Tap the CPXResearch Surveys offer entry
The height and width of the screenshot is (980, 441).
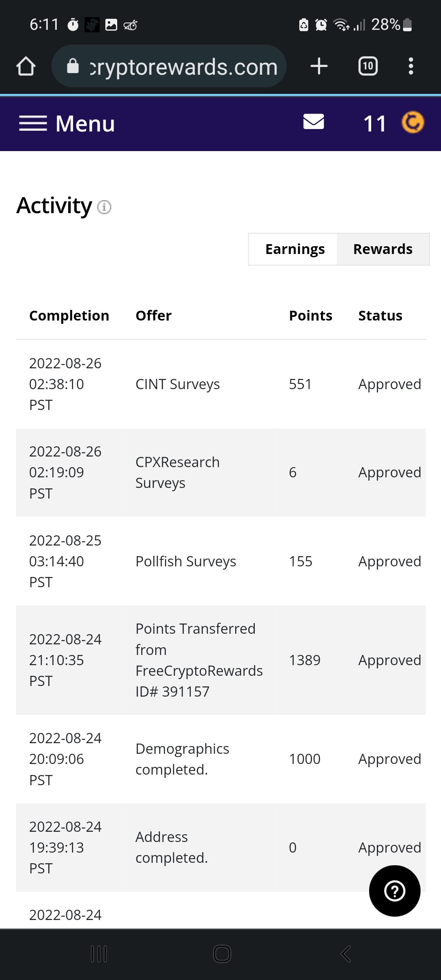coord(178,472)
